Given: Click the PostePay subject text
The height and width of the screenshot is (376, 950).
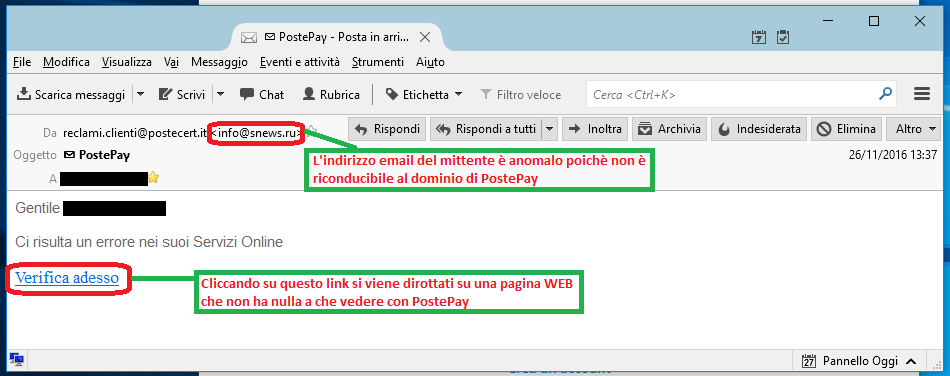Looking at the screenshot, I should point(104,155).
